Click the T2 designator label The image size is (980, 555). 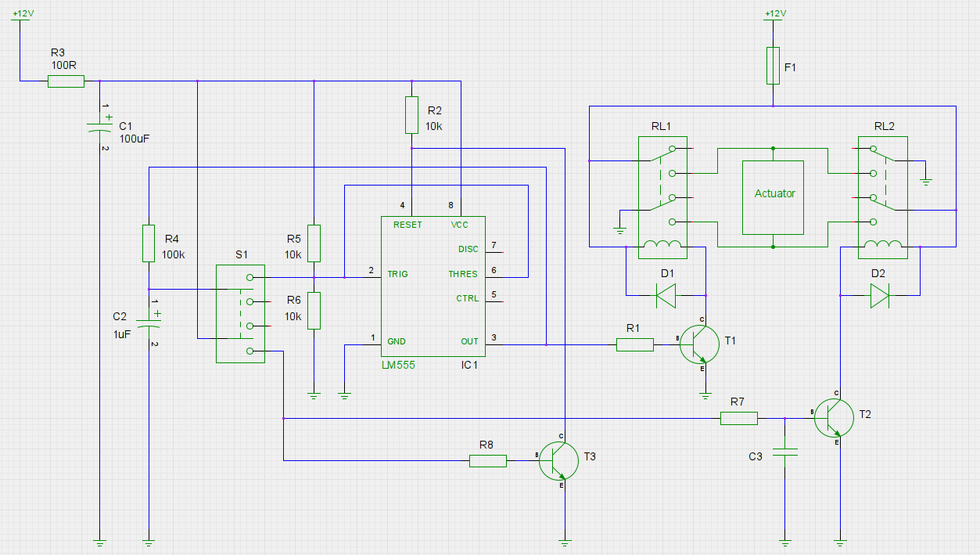865,413
